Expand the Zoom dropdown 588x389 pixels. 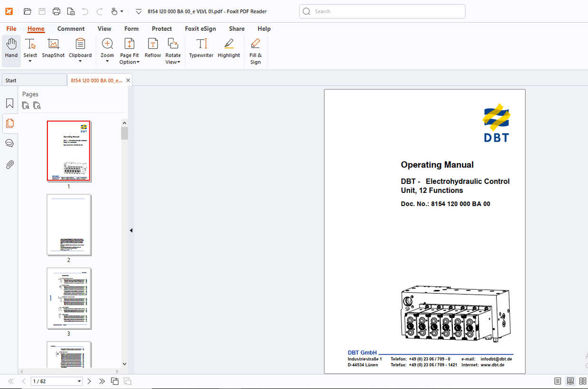point(107,61)
